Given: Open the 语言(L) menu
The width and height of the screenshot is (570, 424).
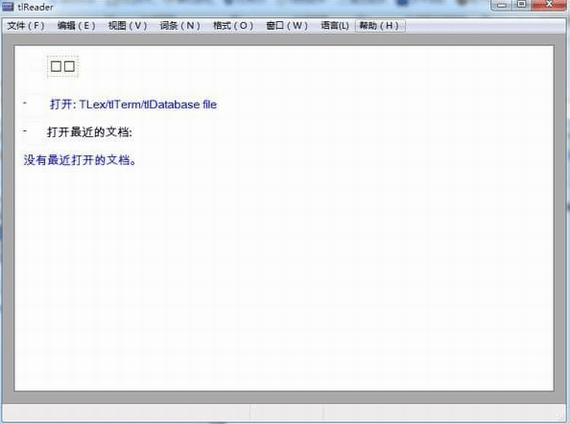Looking at the screenshot, I should [335, 26].
